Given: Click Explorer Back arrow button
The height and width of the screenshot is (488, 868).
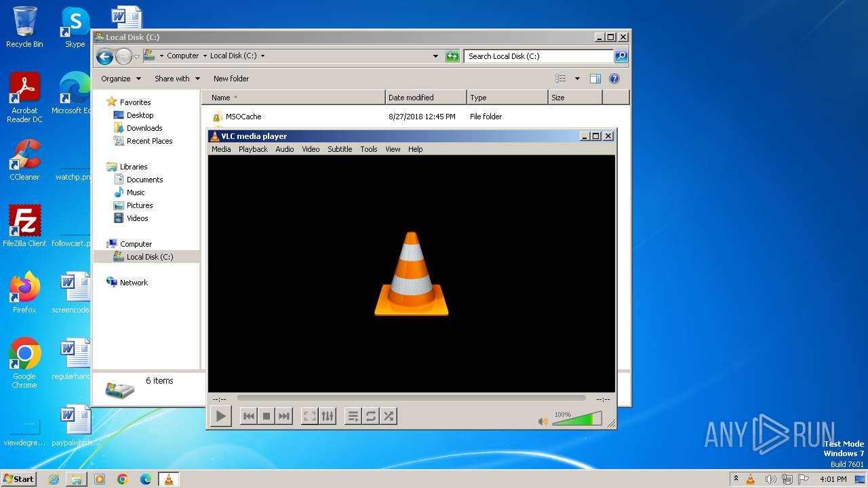Looking at the screenshot, I should click(x=104, y=56).
